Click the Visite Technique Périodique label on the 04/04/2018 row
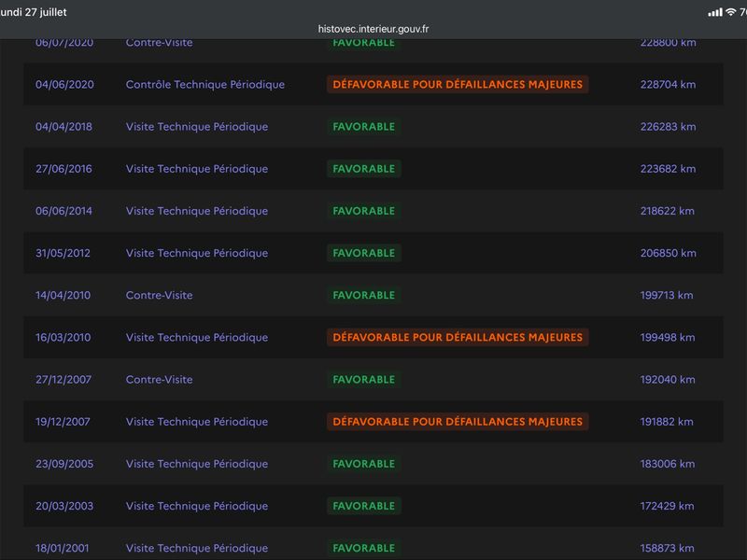Viewport: 747px width, 560px height. (x=197, y=127)
